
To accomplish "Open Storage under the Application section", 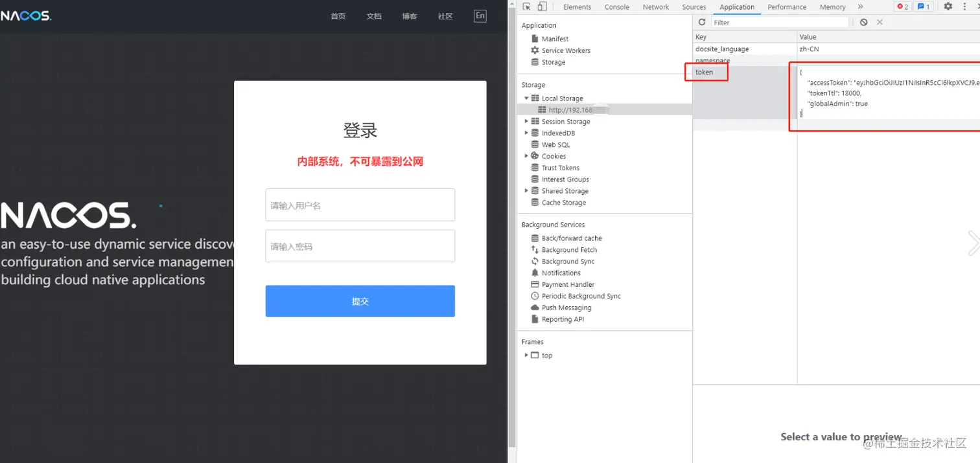I will [x=548, y=62].
